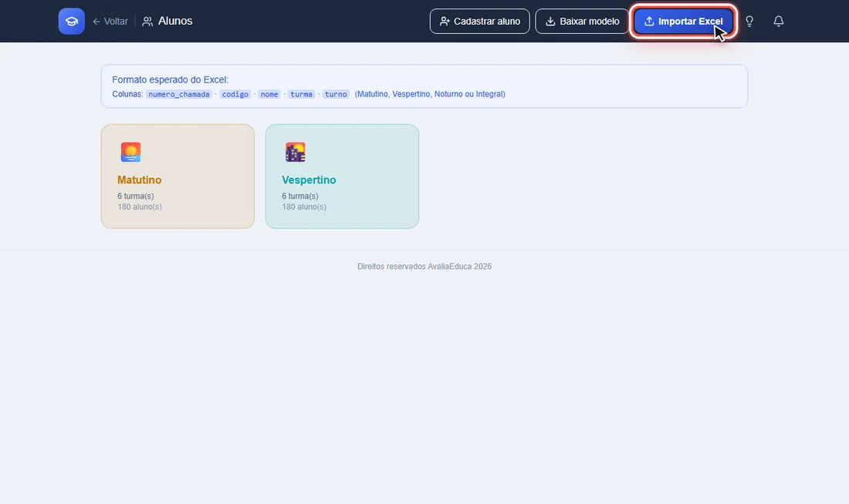This screenshot has width=849, height=504.
Task: Click '(Matutino, Vespertino, Noturno ou Integral)' hint text
Action: pyautogui.click(x=430, y=94)
